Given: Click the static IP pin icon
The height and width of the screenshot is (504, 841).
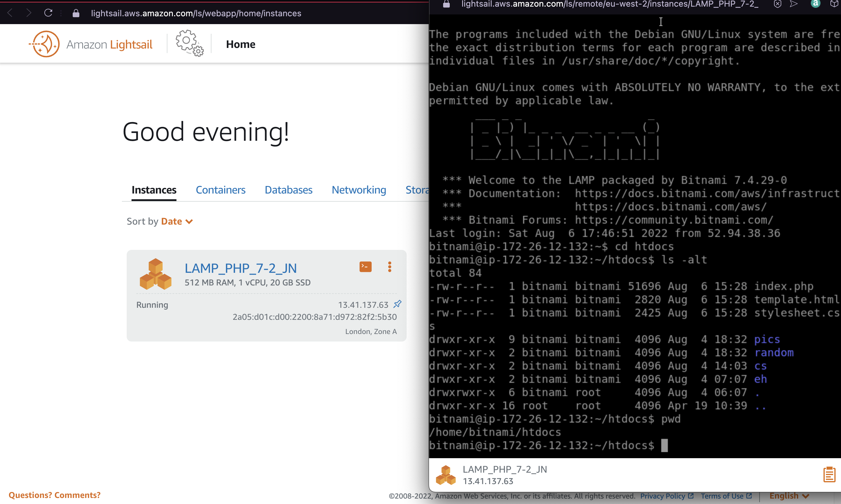Looking at the screenshot, I should [397, 304].
